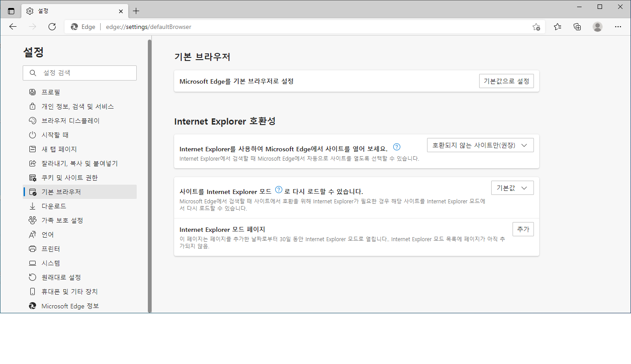Viewport: 631px width, 364px height.
Task: Open the Collections icon
Action: 577,27
